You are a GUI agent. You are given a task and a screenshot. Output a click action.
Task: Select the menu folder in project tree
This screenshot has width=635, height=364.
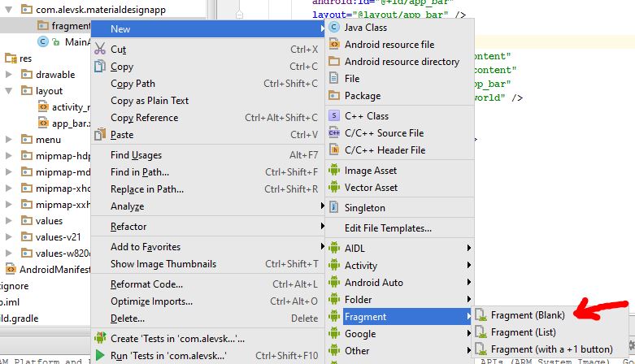click(48, 140)
